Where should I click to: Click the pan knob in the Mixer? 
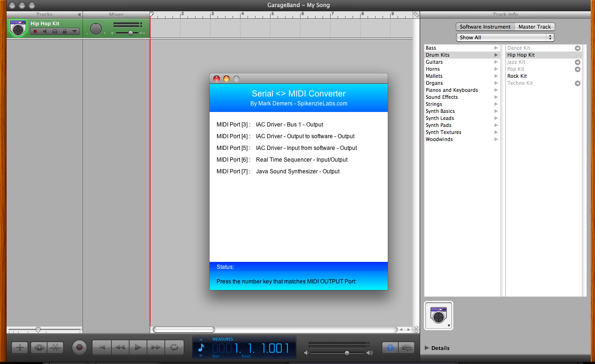96,29
